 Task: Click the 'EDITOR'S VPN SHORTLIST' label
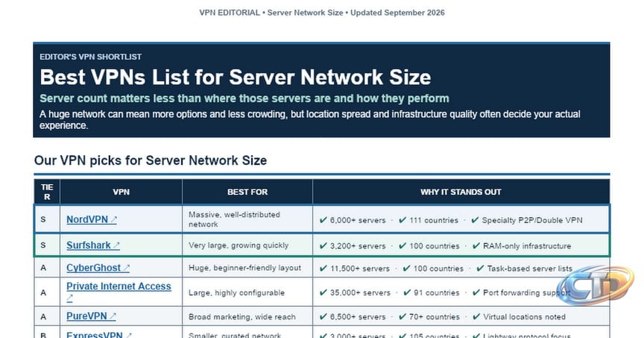point(90,57)
